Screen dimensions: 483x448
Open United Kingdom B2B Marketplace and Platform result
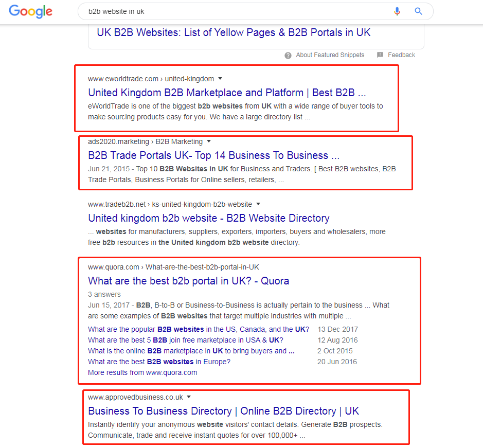pos(227,93)
